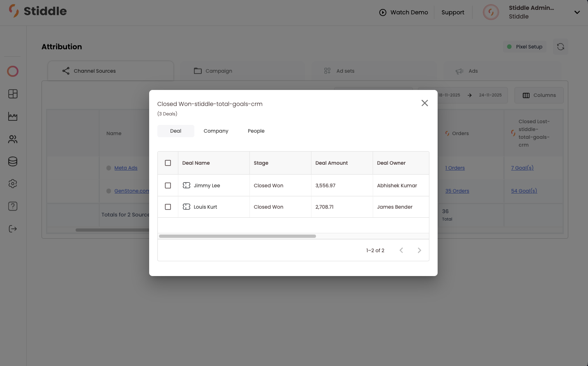Open the GenStone.com link

(x=131, y=191)
